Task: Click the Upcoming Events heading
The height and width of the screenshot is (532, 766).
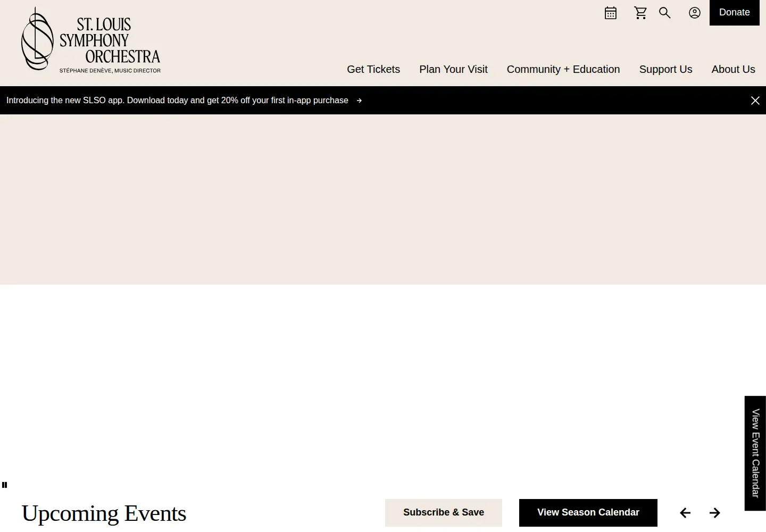Action: pyautogui.click(x=104, y=513)
